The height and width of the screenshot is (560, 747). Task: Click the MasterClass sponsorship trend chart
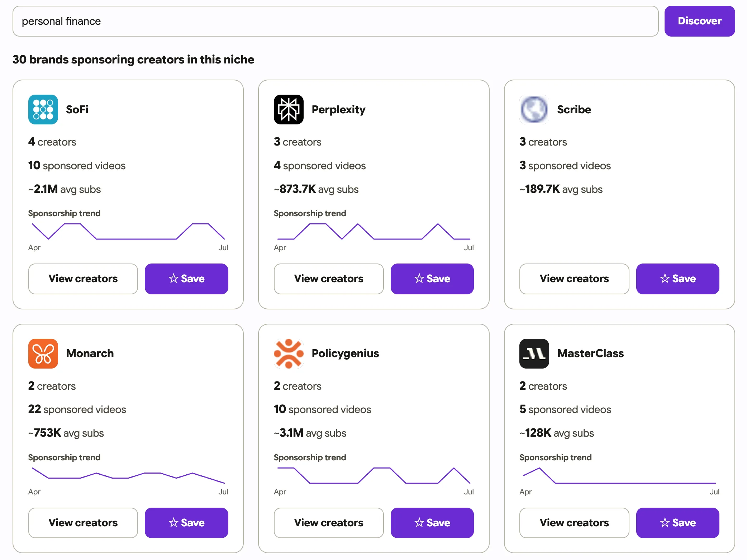point(619,475)
